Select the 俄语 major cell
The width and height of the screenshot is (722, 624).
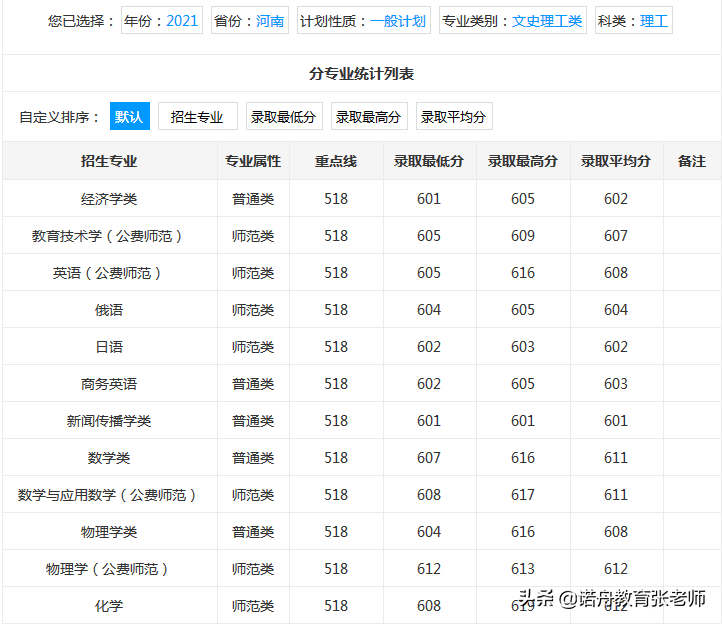[x=109, y=310]
